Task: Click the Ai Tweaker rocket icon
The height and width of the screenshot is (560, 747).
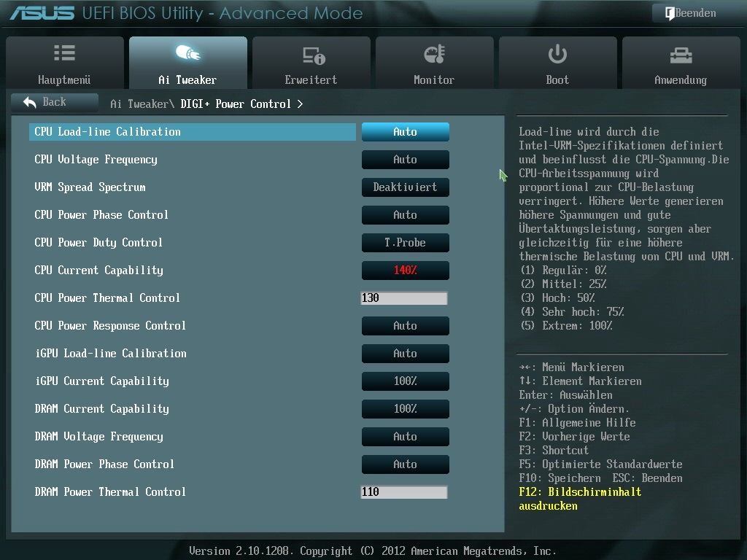Action: [187, 52]
